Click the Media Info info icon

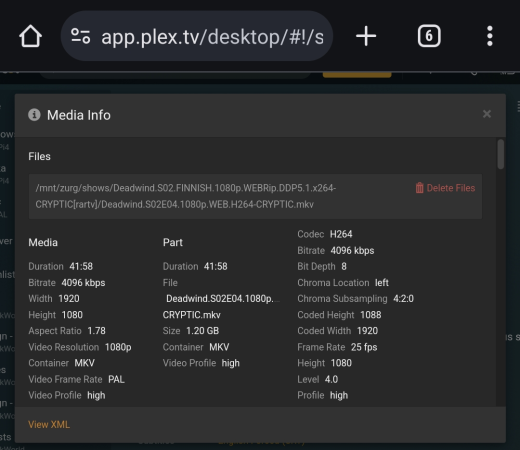pyautogui.click(x=34, y=115)
